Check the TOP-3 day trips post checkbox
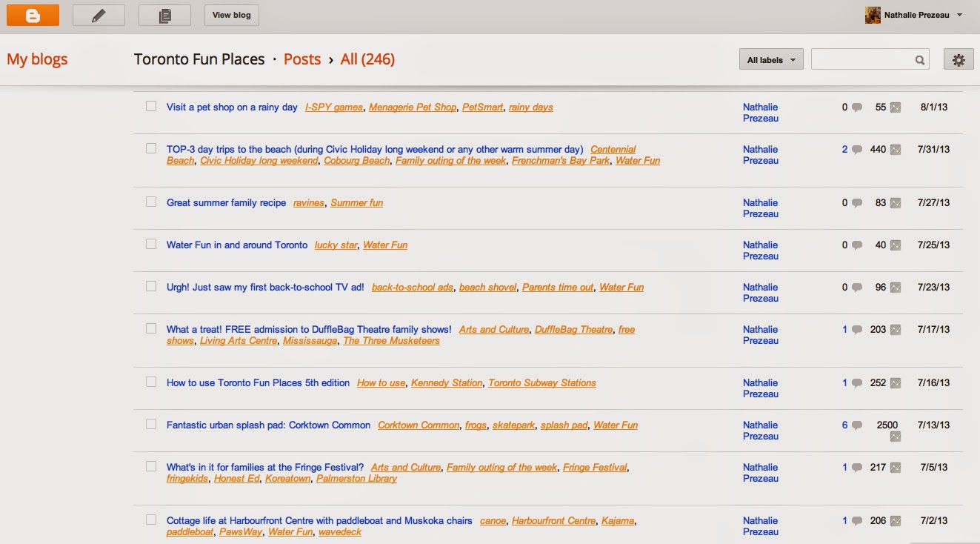 151,148
